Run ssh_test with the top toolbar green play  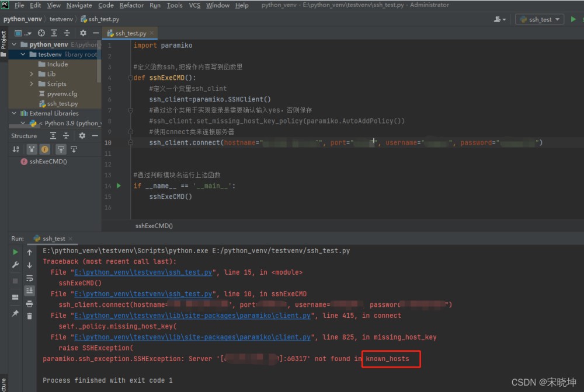573,19
